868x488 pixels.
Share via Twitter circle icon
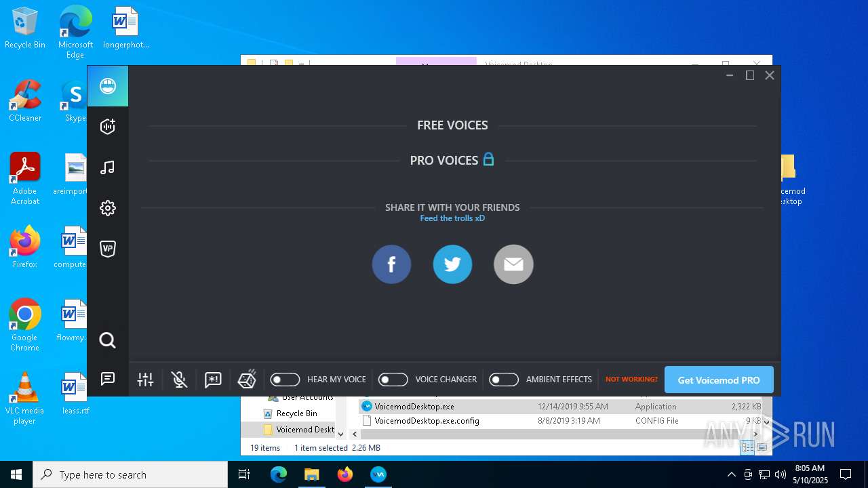(x=452, y=264)
